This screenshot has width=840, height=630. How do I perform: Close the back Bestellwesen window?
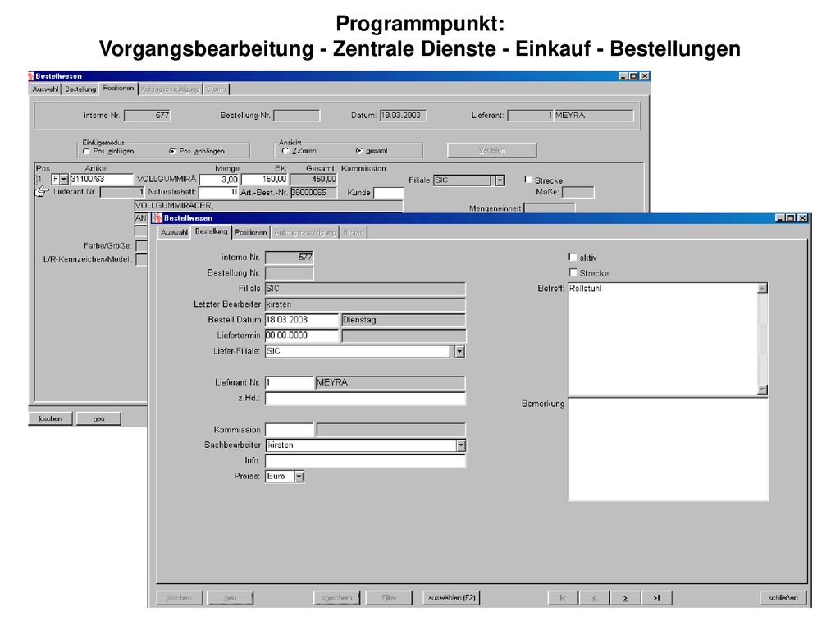click(645, 76)
